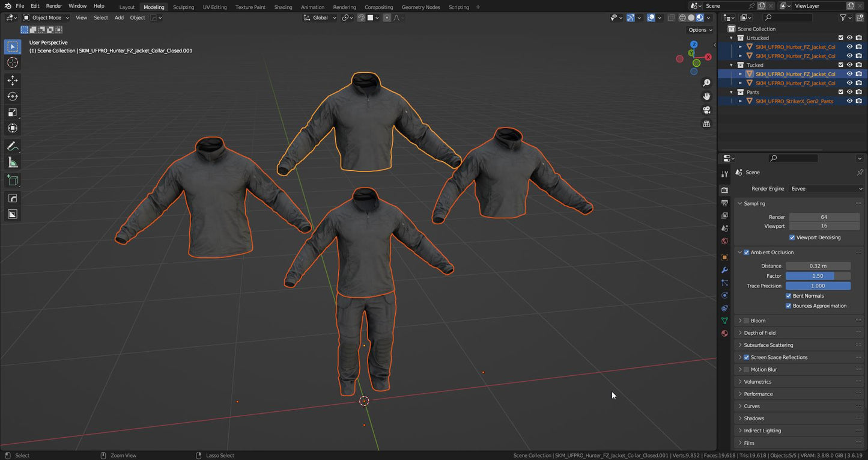This screenshot has width=868, height=460.
Task: Click the Add Cube tool
Action: coord(12,180)
